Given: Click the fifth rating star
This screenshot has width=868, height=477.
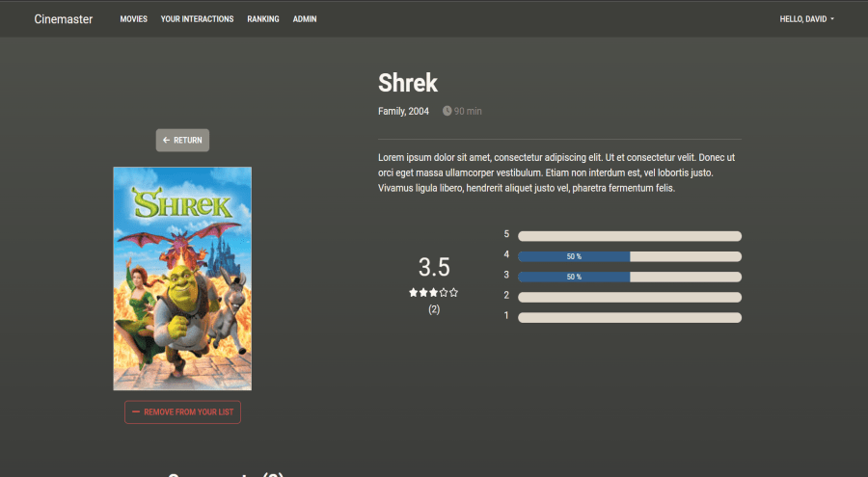Looking at the screenshot, I should [x=453, y=293].
